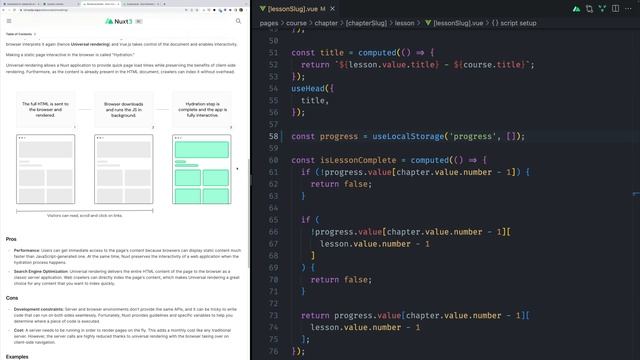Open the Nuxt docs search icon
Image resolution: width=640 pixels, height=360 pixels.
coord(238,21)
